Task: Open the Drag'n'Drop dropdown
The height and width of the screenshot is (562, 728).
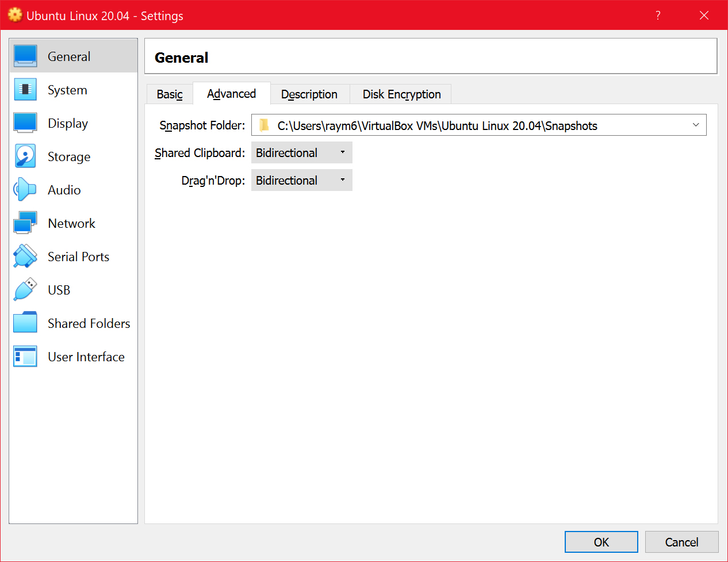Action: (x=301, y=180)
